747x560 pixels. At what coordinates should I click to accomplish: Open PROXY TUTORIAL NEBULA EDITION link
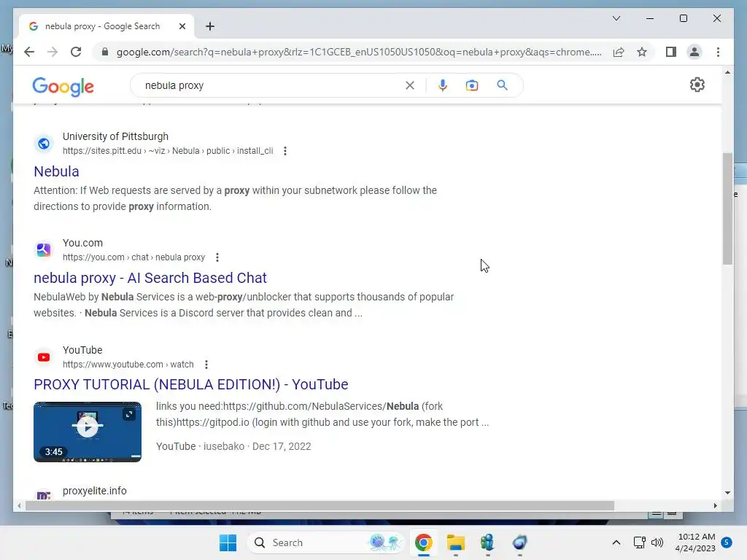pyautogui.click(x=191, y=384)
